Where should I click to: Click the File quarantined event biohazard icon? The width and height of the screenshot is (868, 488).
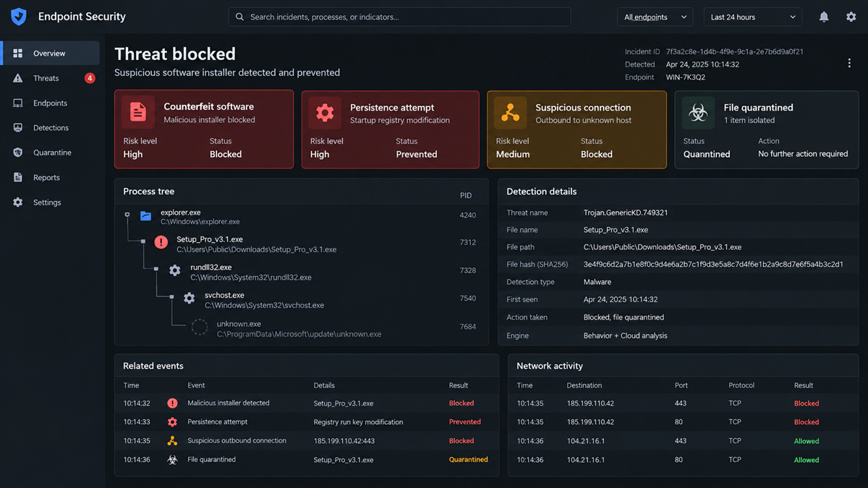[172, 460]
